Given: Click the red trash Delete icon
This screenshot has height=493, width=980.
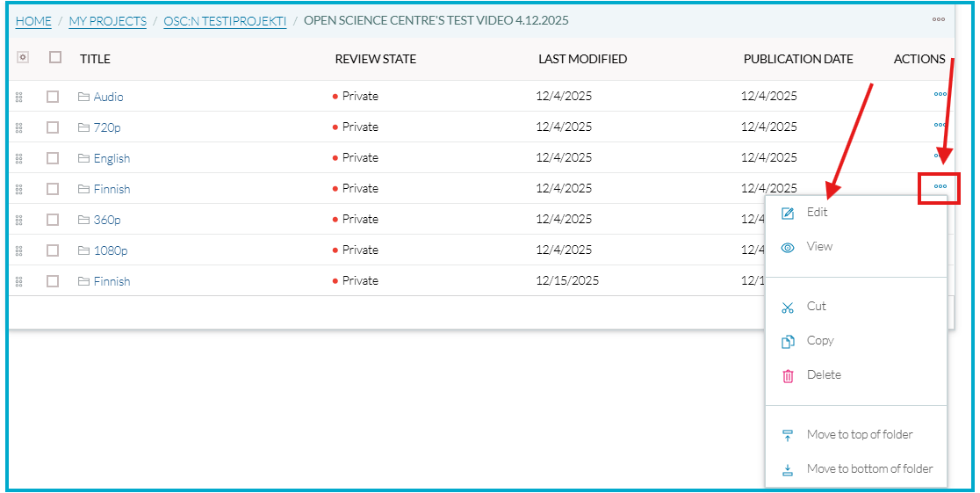Looking at the screenshot, I should [788, 376].
